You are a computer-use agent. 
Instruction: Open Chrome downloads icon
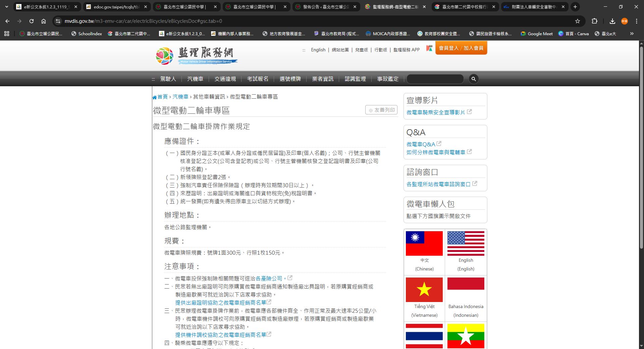612,21
